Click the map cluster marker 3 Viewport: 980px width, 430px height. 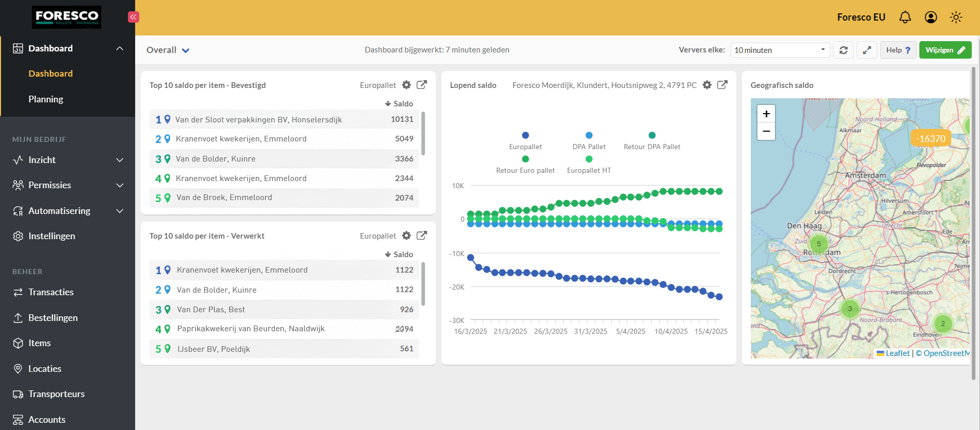(x=849, y=309)
